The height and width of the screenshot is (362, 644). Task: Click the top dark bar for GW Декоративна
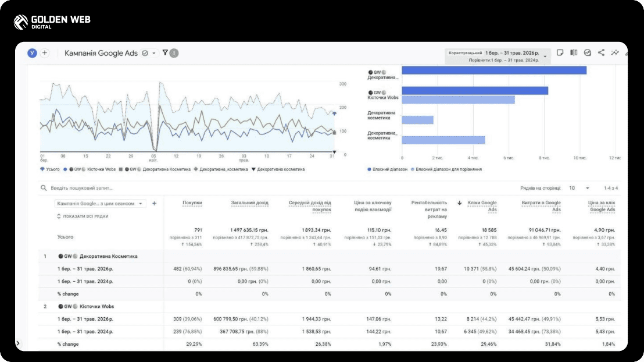tap(494, 70)
